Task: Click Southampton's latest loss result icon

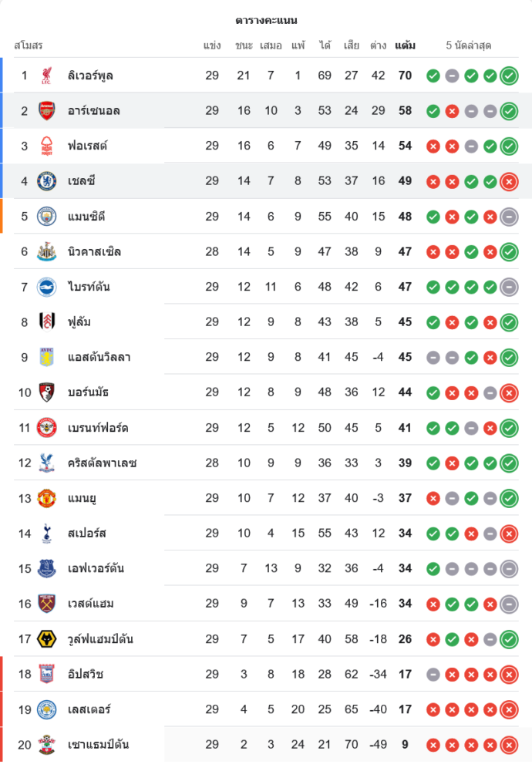Action: pyautogui.click(x=508, y=745)
